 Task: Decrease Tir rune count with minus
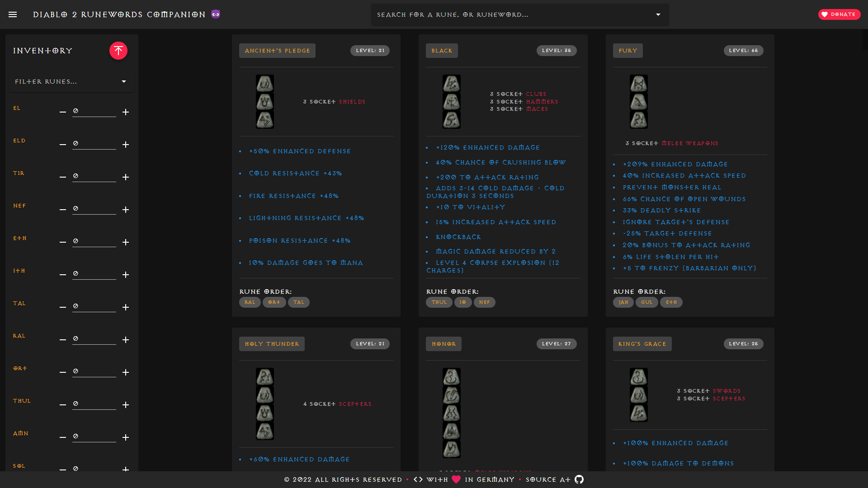63,177
